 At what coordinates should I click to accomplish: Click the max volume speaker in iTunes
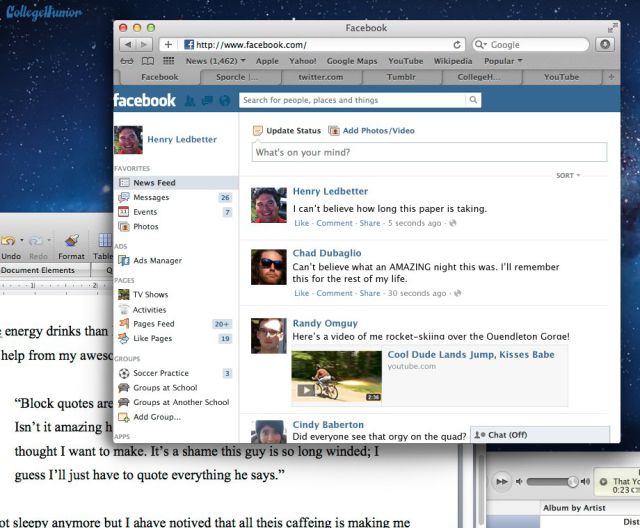click(x=585, y=482)
